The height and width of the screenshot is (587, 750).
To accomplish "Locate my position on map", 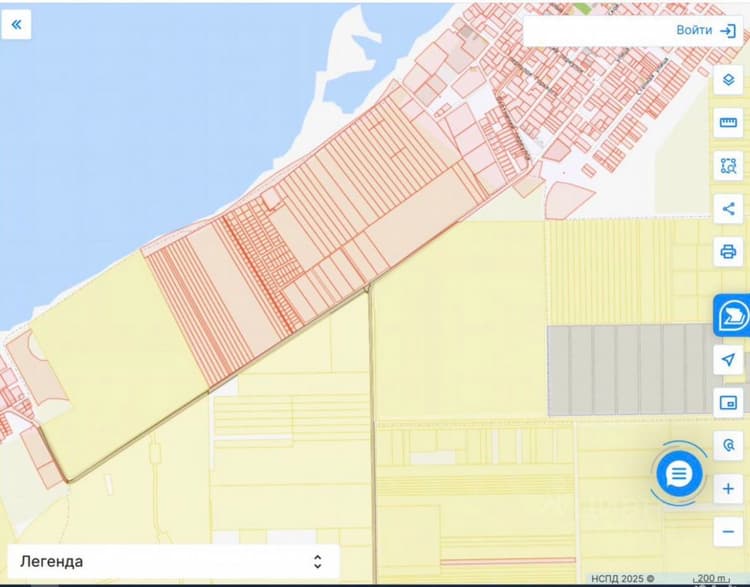I will pyautogui.click(x=728, y=359).
